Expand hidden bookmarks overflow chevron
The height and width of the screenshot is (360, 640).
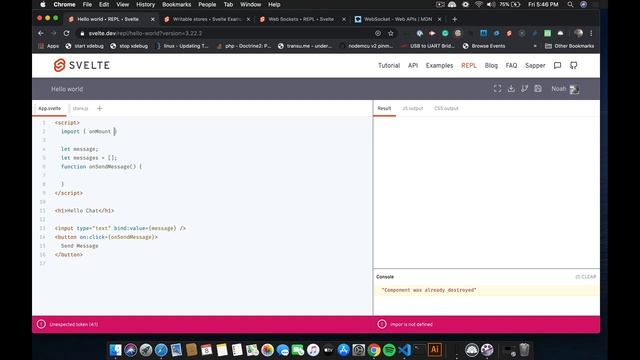pyautogui.click(x=535, y=46)
